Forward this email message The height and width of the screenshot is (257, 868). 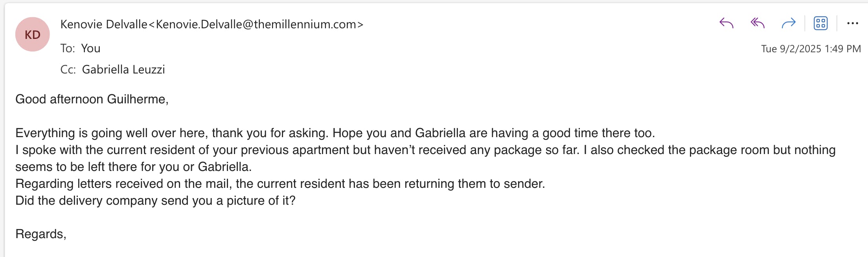click(x=789, y=24)
